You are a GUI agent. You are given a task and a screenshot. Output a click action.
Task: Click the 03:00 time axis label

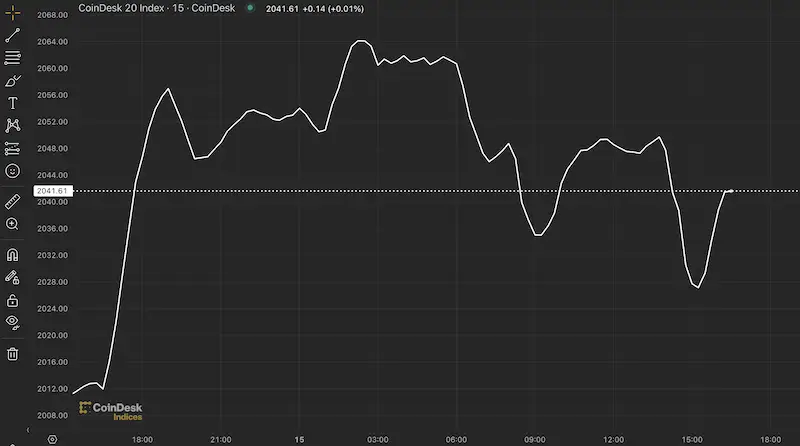tap(378, 439)
